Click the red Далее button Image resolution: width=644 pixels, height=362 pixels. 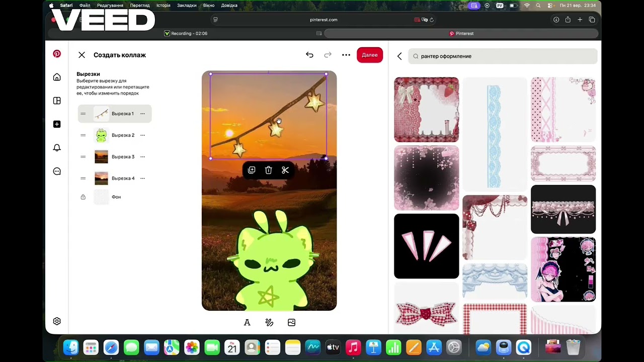(370, 55)
